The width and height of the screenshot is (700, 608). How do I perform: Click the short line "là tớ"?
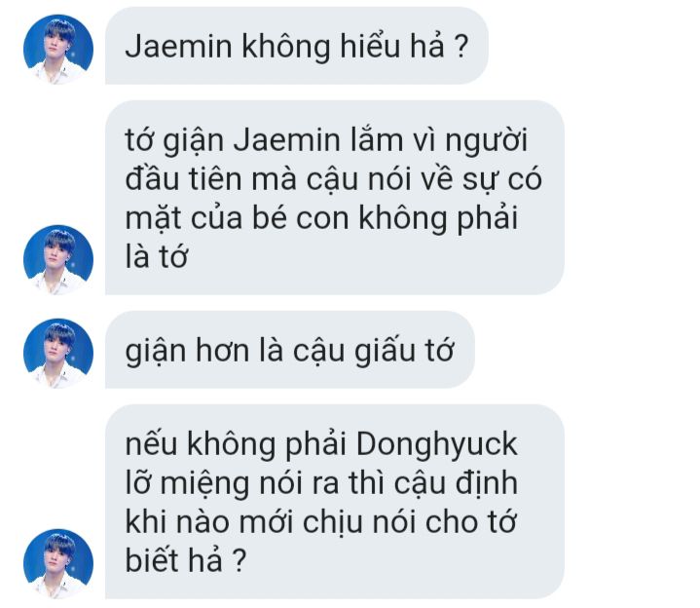(156, 257)
